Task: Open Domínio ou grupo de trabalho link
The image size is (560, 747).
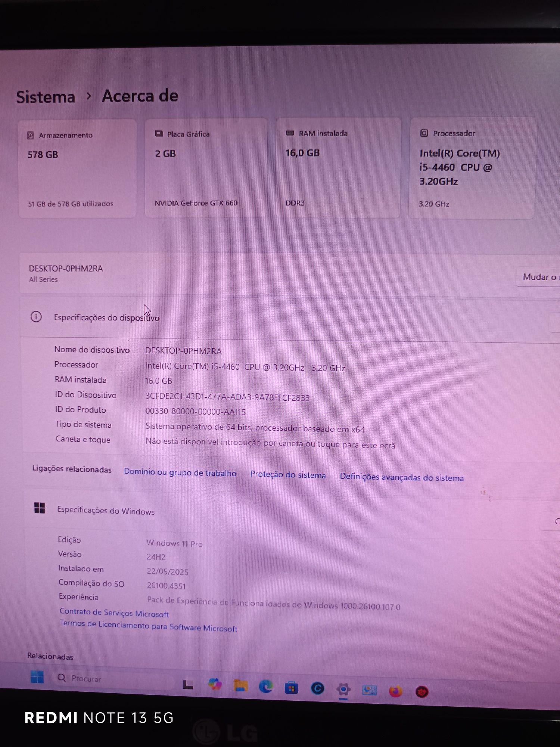Action: click(180, 472)
